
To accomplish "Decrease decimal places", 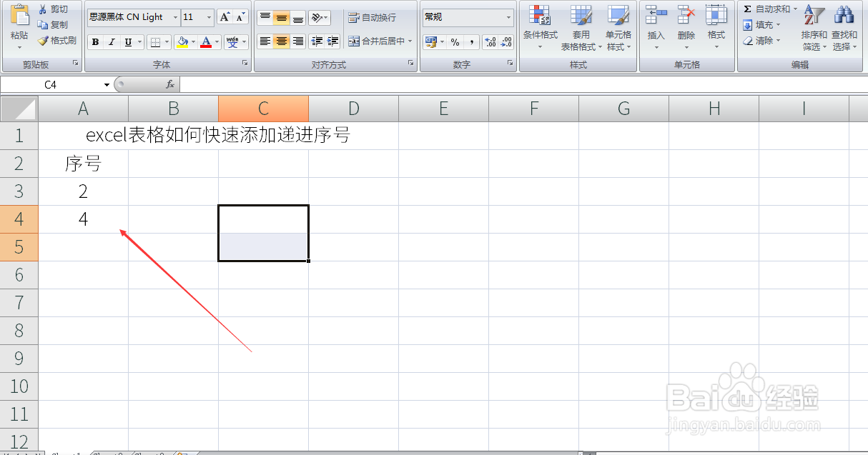I will point(506,42).
